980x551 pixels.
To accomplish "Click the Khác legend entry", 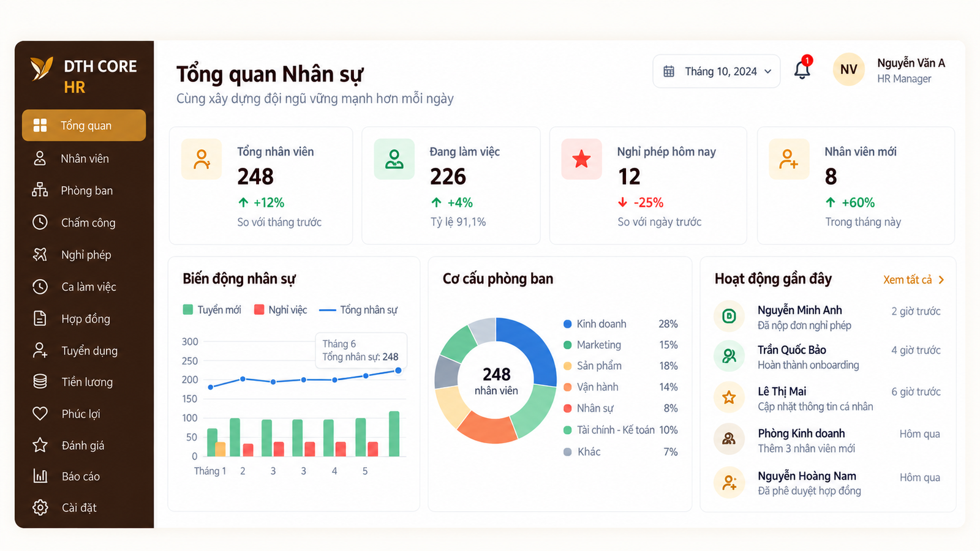I will coord(620,452).
